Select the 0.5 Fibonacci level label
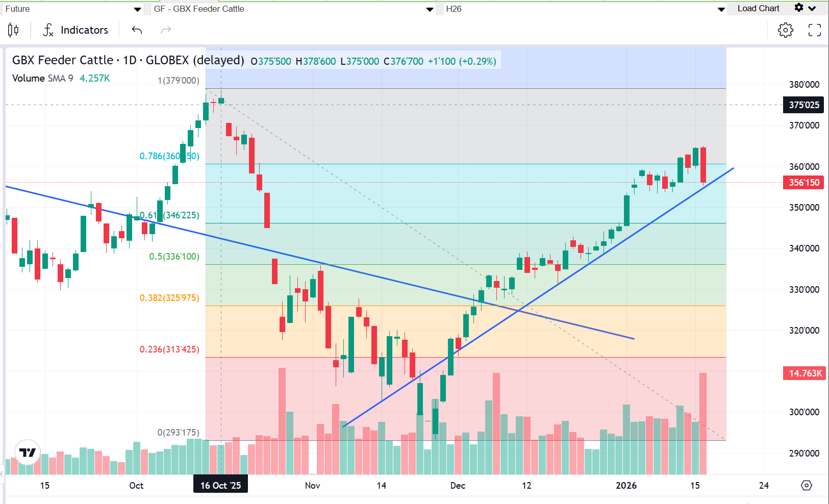Image resolution: width=829 pixels, height=504 pixels. [x=174, y=256]
